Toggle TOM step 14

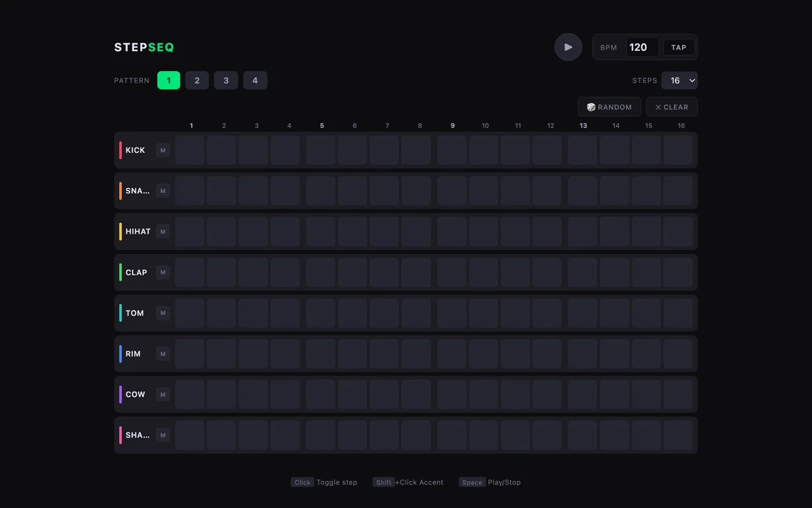pos(615,313)
